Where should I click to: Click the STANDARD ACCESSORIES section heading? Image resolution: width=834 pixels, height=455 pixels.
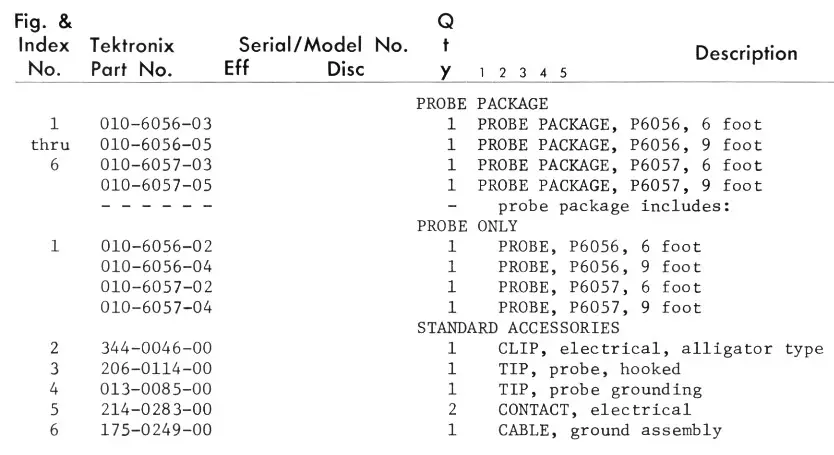[518, 328]
